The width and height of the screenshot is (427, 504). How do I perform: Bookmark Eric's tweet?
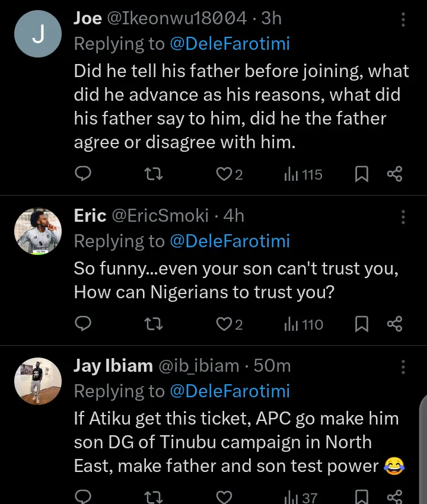click(x=361, y=324)
